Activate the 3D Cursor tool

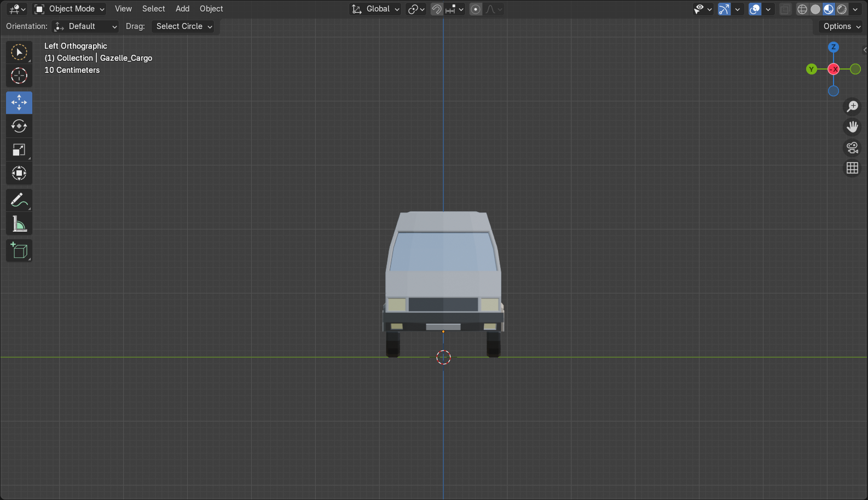[x=19, y=76]
